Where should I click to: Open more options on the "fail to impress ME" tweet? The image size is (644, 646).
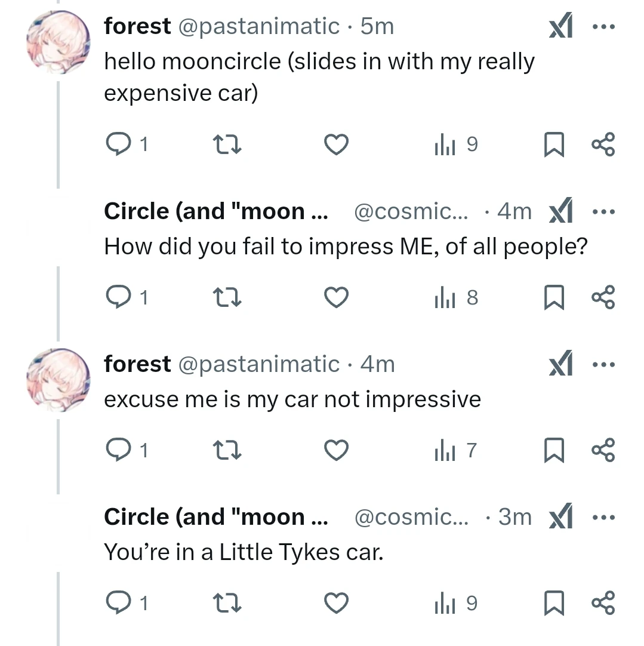(603, 212)
